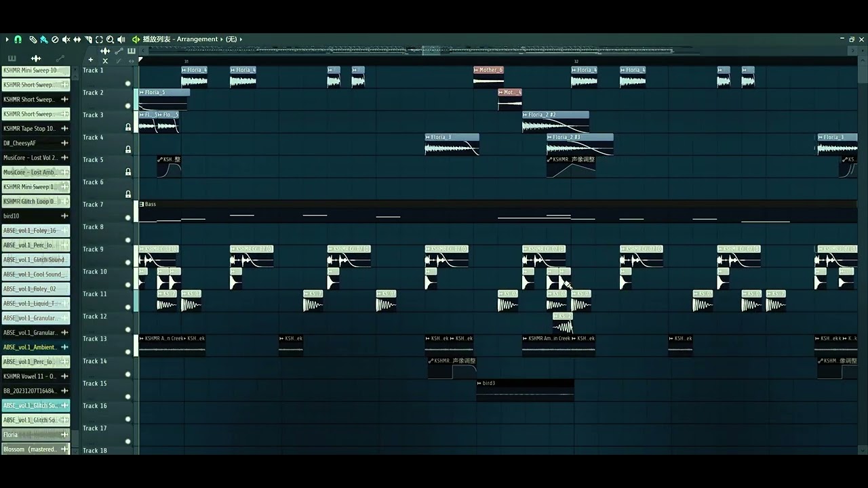Select the Delete tool

point(55,39)
